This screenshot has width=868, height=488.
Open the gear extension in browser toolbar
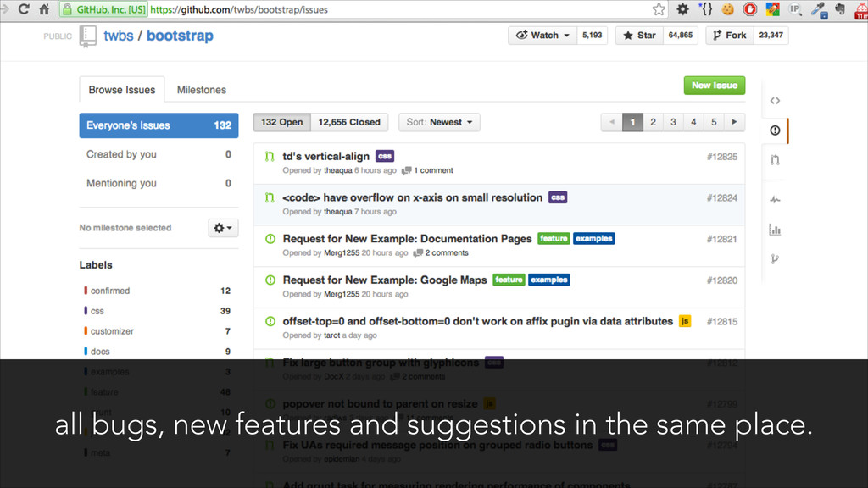point(682,8)
